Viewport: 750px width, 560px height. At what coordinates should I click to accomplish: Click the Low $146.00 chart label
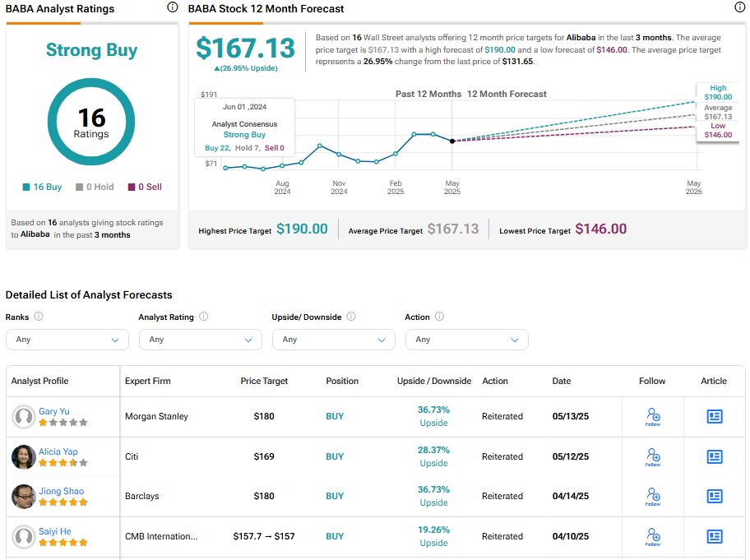coord(718,130)
